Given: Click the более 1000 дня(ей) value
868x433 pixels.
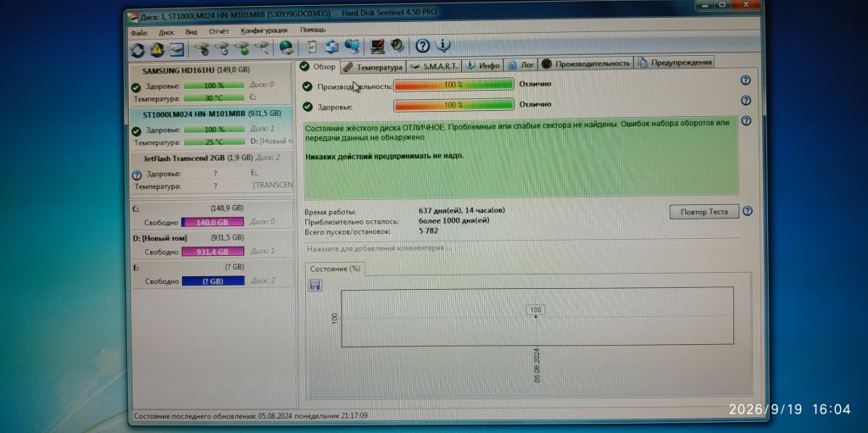Looking at the screenshot, I should pos(454,220).
